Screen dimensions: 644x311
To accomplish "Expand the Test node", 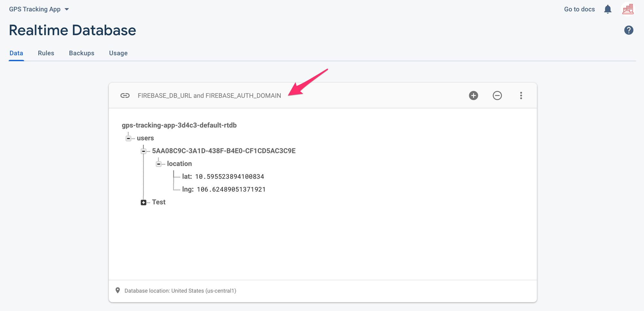I will tap(143, 202).
